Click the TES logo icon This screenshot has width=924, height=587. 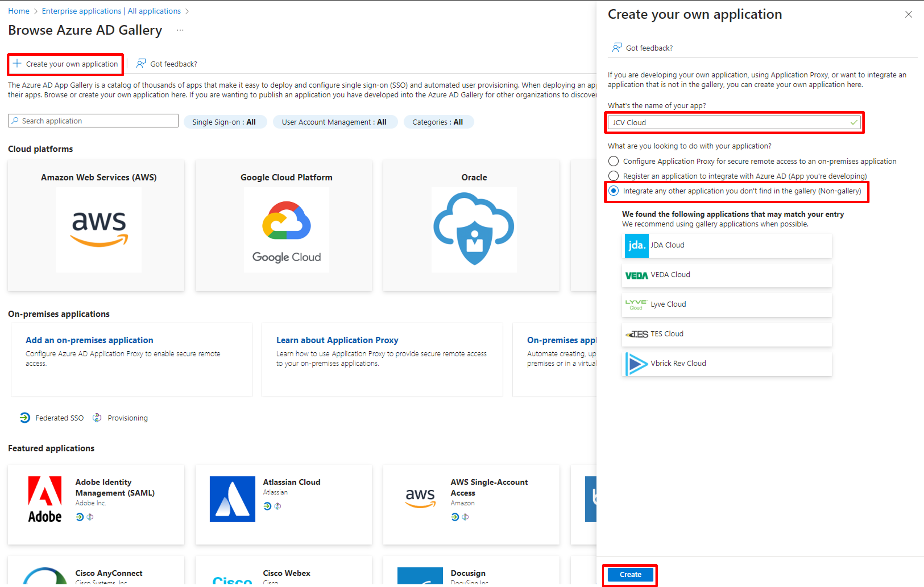coord(636,334)
